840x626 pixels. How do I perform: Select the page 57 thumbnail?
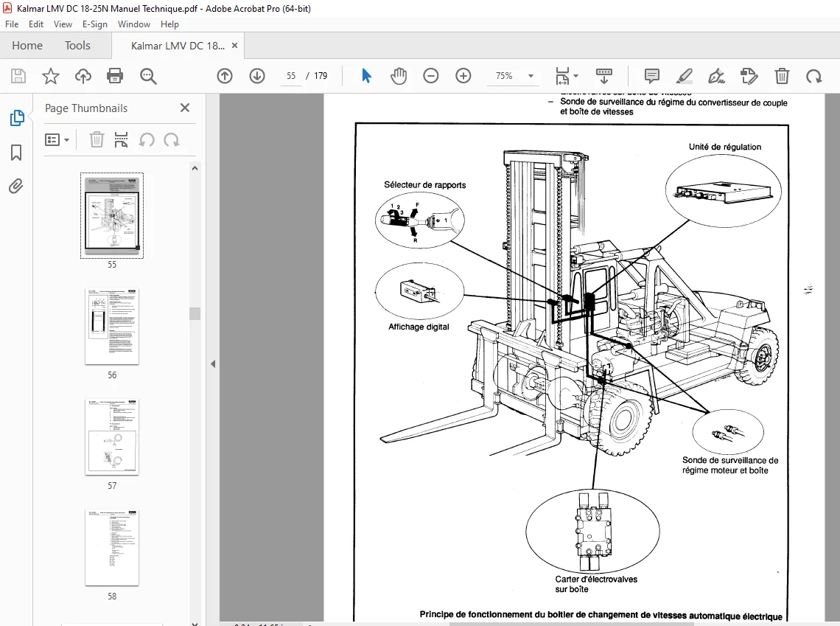click(x=112, y=437)
